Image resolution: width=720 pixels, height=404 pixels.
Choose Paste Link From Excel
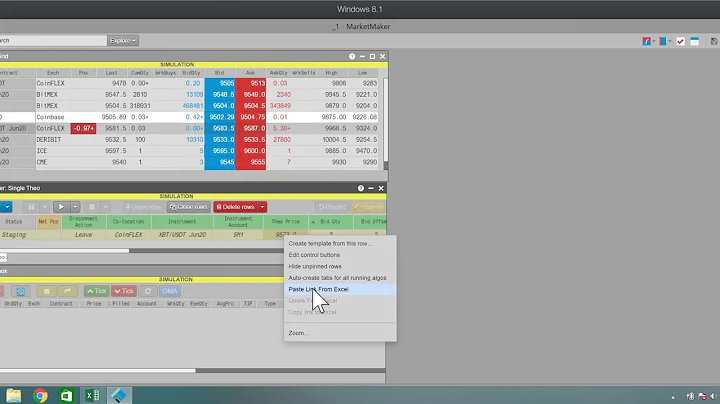pyautogui.click(x=340, y=289)
